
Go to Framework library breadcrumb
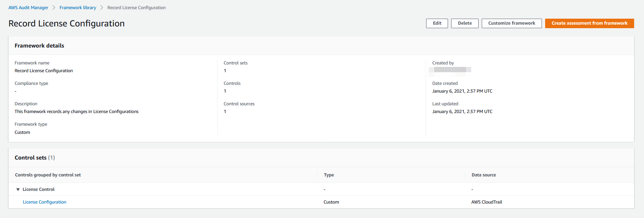(78, 8)
